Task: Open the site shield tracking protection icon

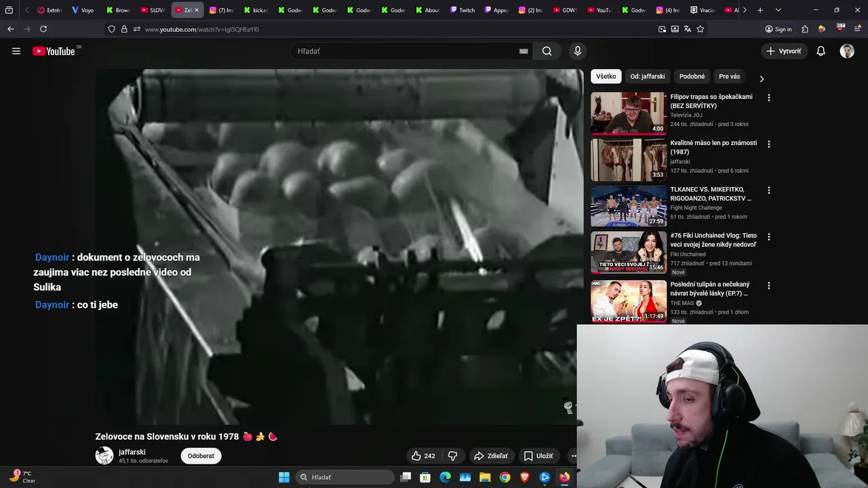Action: pyautogui.click(x=111, y=29)
